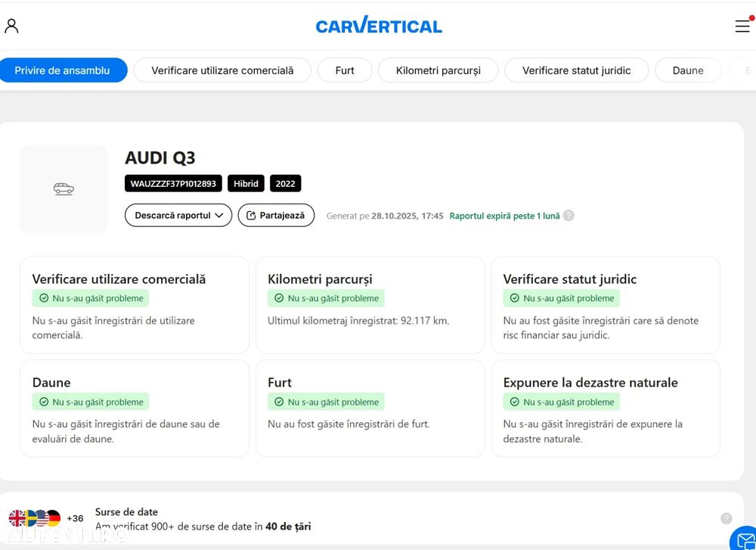Click the Raportul expiră peste 1 lună text
This screenshot has width=756, height=550.
tap(504, 216)
